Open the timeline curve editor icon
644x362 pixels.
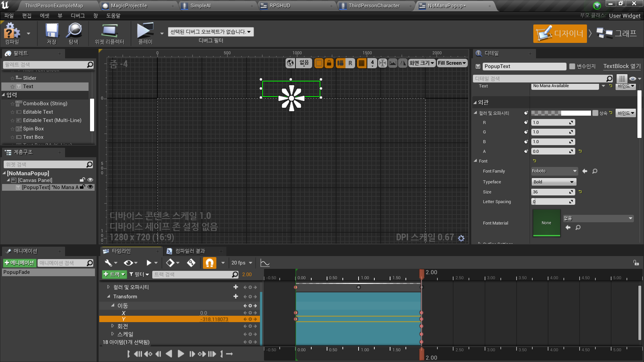click(265, 263)
